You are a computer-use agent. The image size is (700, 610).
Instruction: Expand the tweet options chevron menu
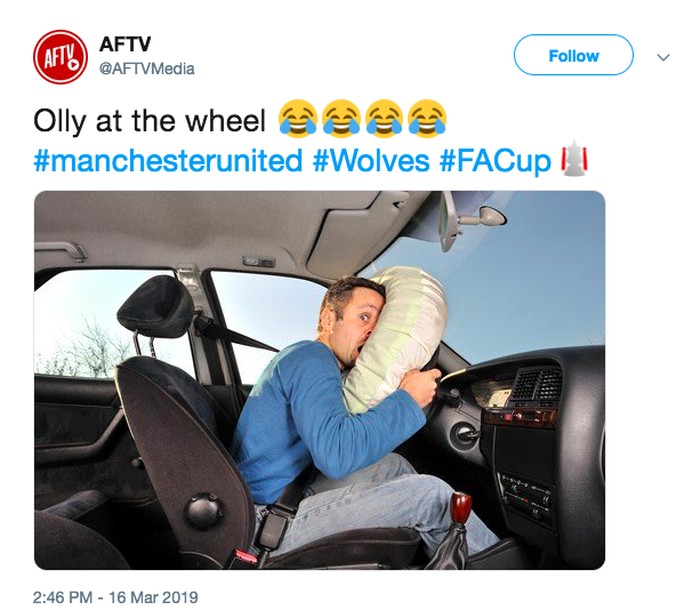point(663,57)
